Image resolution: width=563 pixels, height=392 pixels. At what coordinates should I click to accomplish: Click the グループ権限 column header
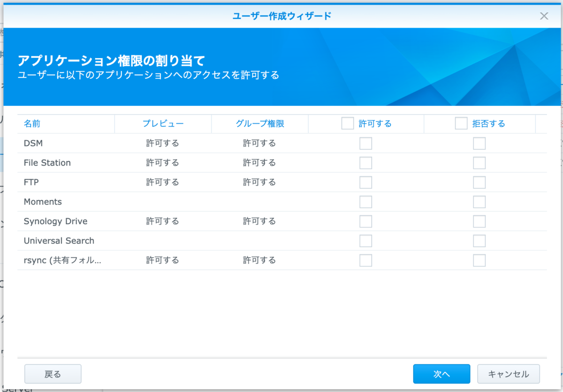click(260, 124)
